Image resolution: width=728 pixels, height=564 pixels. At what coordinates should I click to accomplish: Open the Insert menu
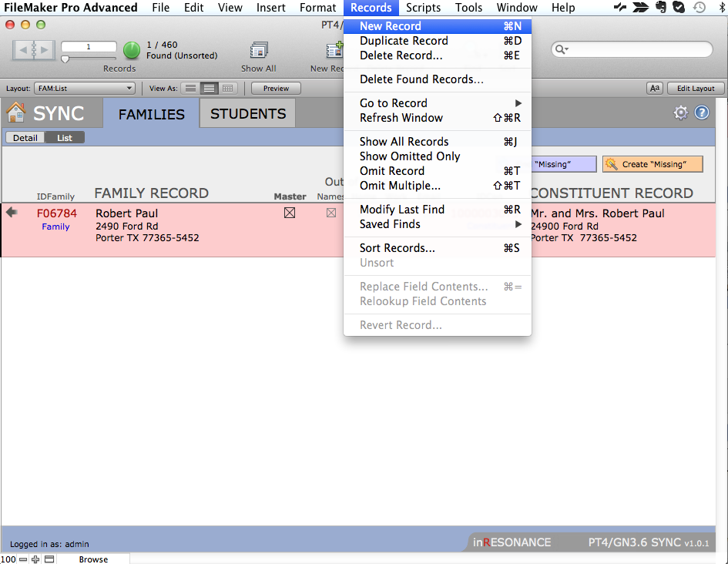(x=270, y=8)
